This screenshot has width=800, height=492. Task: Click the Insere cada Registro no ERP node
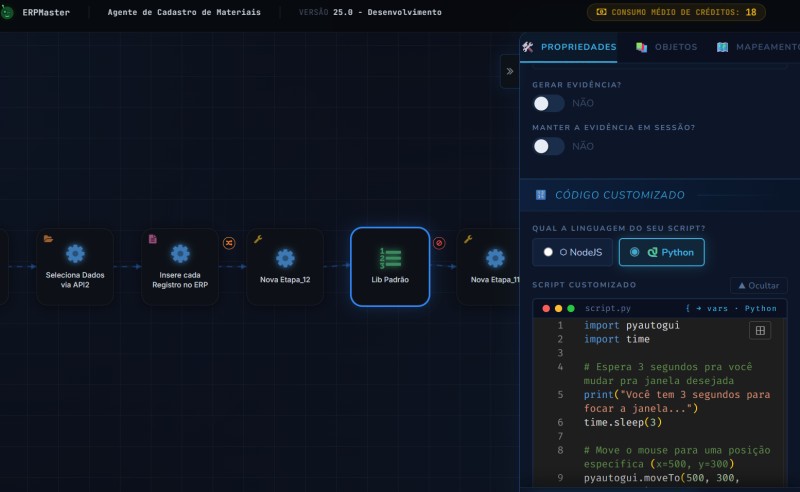[x=180, y=266]
